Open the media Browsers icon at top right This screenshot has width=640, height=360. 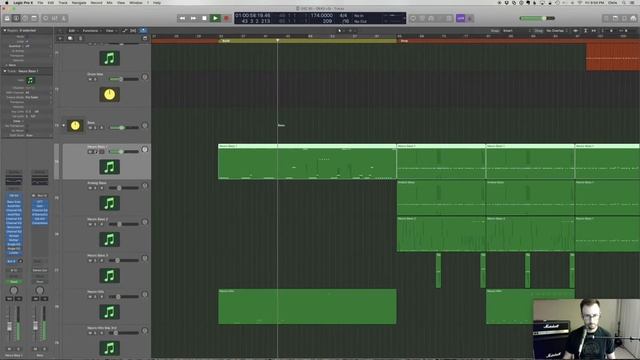coord(633,18)
